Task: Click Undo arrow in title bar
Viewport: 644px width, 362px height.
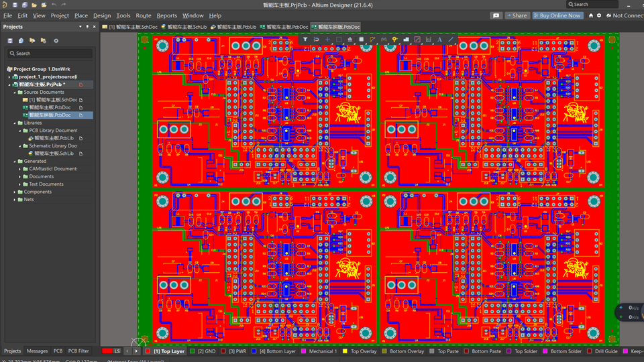Action: pyautogui.click(x=54, y=5)
